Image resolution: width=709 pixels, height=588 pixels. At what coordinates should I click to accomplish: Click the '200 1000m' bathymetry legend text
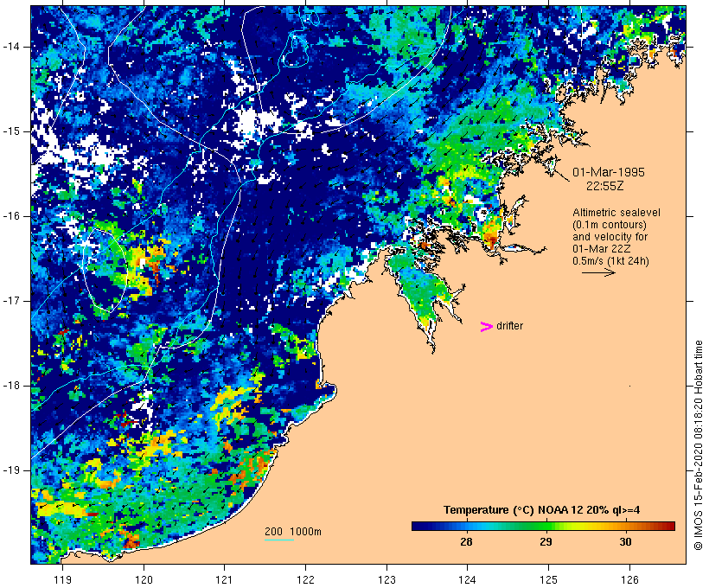pos(293,532)
